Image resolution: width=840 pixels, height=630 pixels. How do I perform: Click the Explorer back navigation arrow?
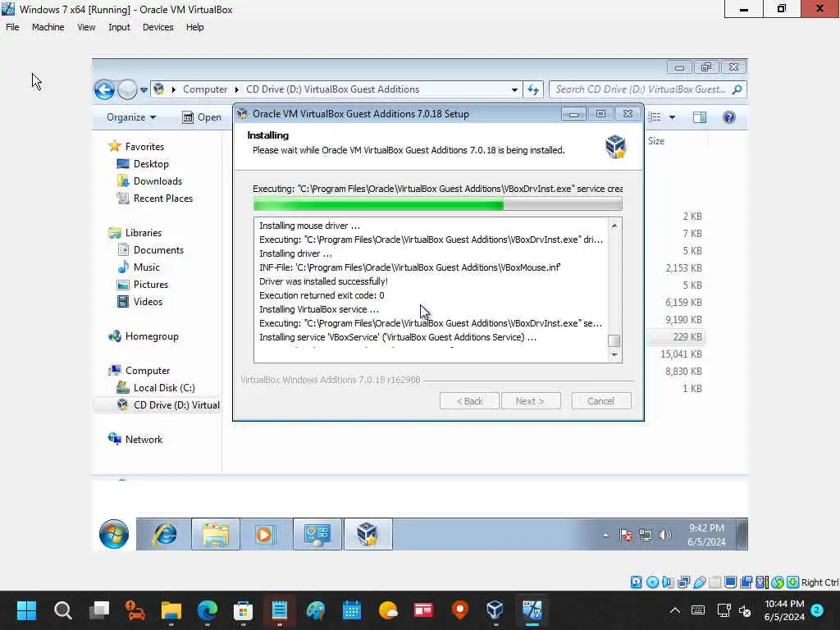(x=104, y=89)
